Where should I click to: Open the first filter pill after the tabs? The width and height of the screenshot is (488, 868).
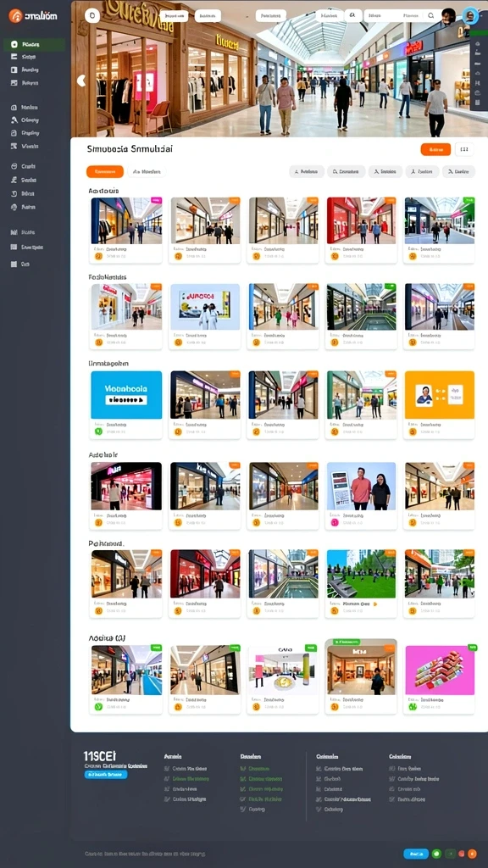(307, 171)
